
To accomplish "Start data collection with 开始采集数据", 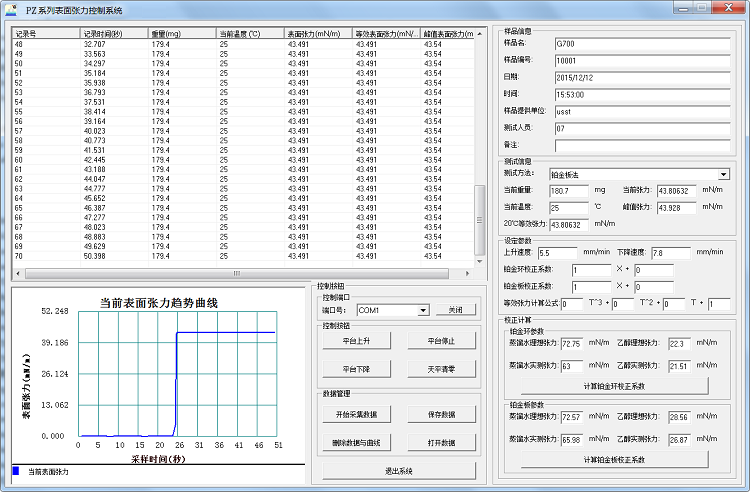I will 357,414.
